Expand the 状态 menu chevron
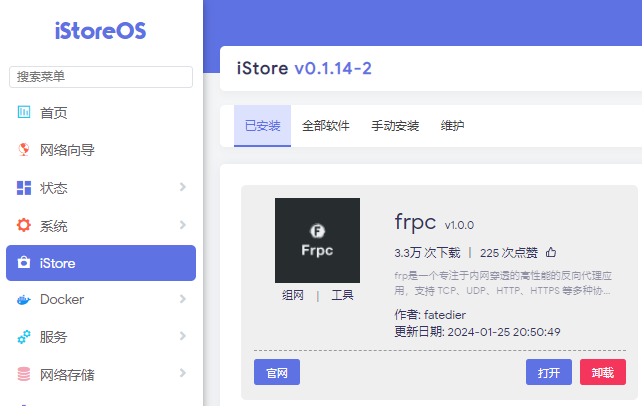 (183, 187)
